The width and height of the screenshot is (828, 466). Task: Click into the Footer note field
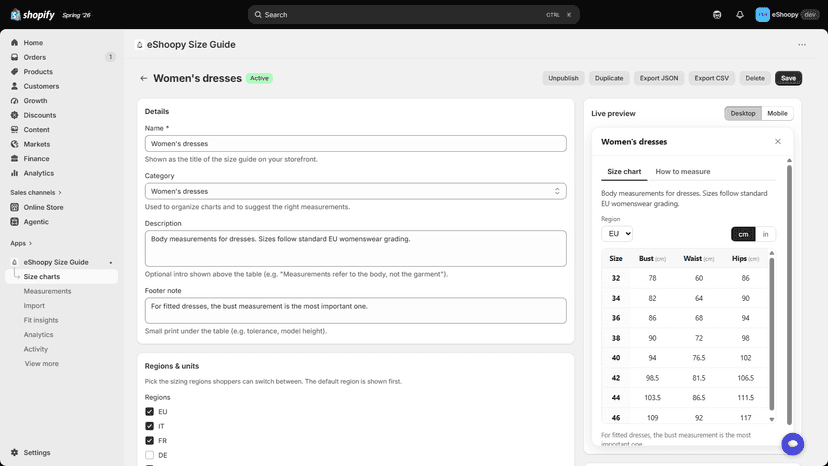(x=355, y=311)
